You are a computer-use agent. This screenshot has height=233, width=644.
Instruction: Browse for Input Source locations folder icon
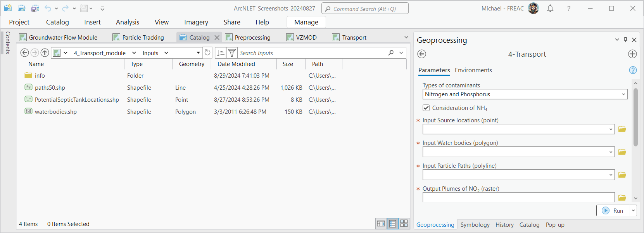point(622,129)
